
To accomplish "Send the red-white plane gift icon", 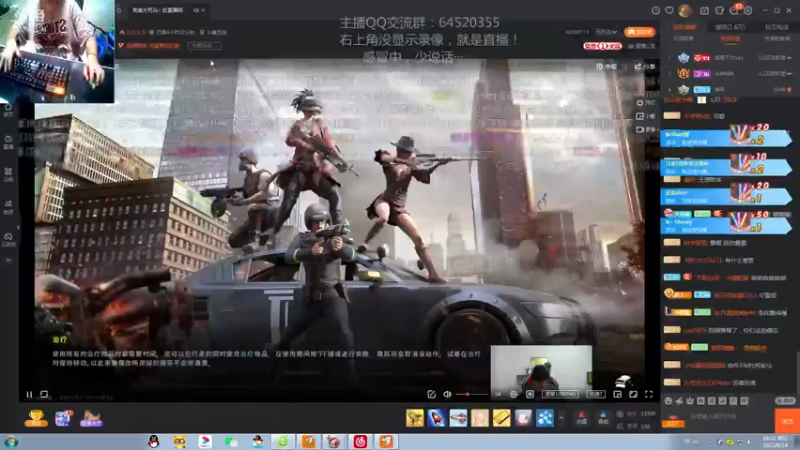I will point(458,418).
